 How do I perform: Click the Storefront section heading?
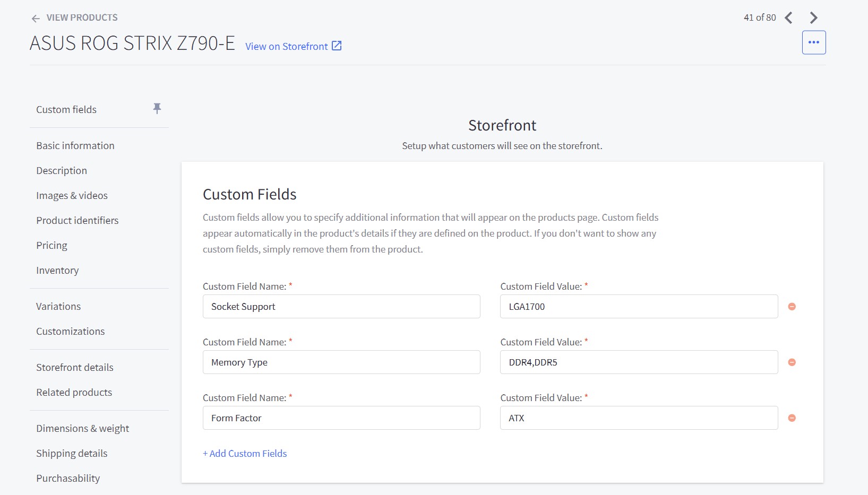point(502,125)
